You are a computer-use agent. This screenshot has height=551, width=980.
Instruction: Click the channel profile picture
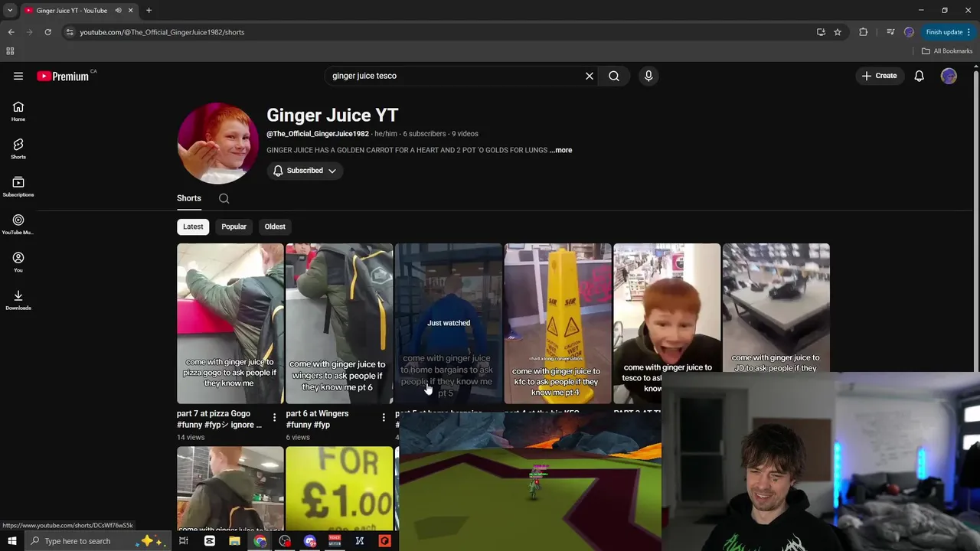(x=218, y=143)
